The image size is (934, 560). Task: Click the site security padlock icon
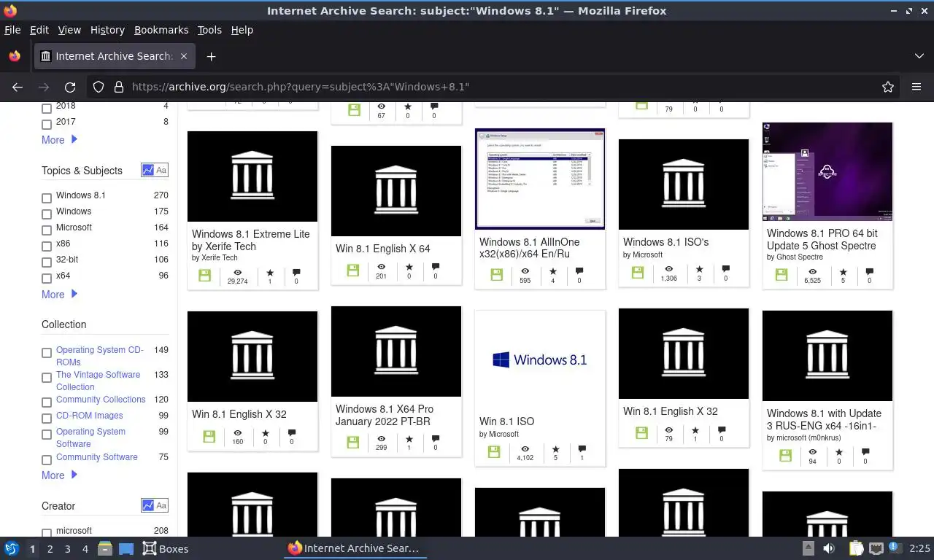119,87
